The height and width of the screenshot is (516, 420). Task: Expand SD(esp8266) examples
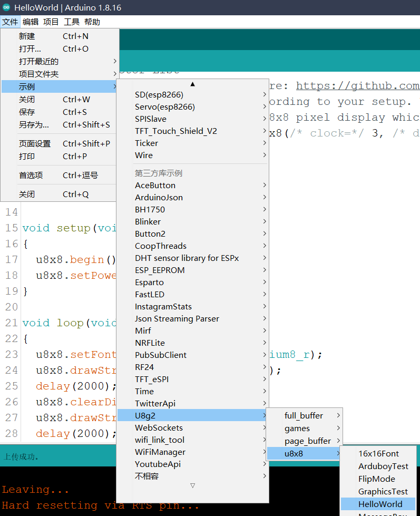coord(193,95)
